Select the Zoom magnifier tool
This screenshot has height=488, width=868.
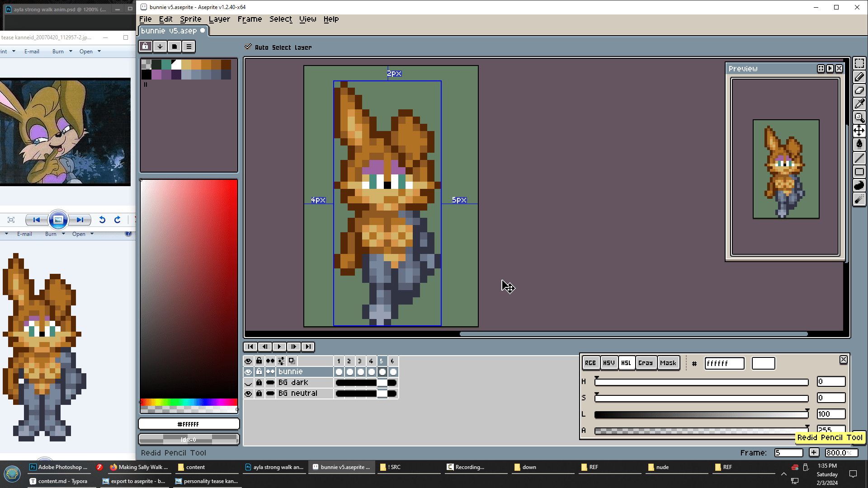pyautogui.click(x=859, y=117)
